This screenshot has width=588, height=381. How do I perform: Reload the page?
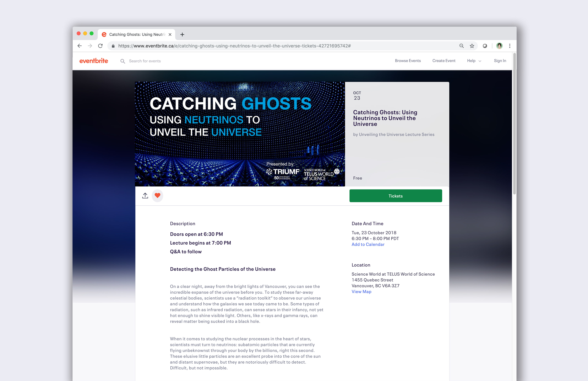click(x=100, y=46)
